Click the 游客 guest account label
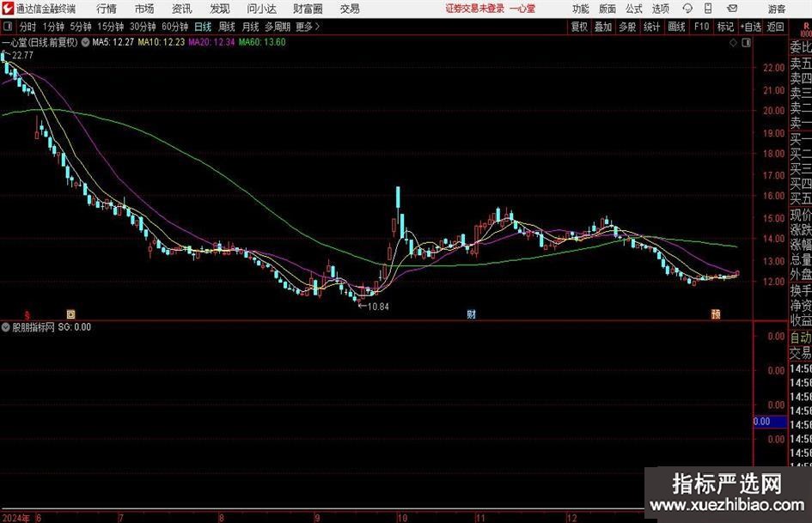 click(x=777, y=9)
